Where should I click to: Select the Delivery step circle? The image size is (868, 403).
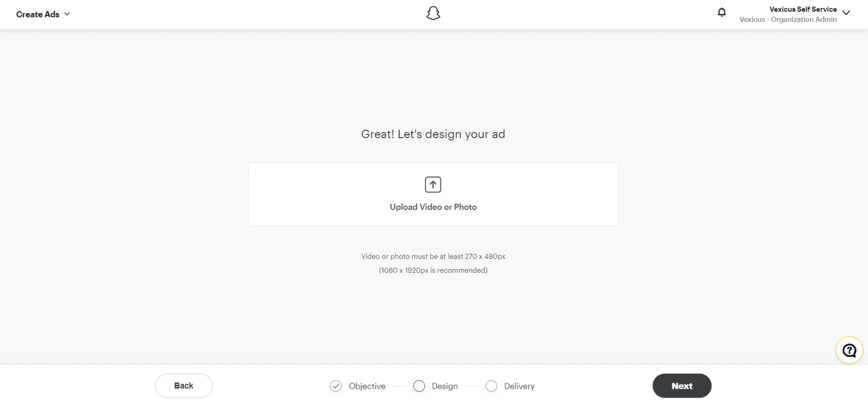coord(491,386)
